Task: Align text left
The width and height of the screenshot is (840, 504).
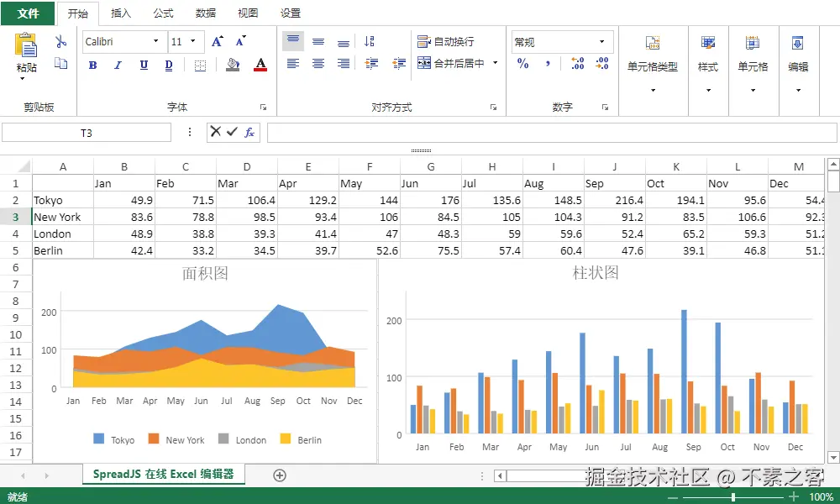Action: 293,64
